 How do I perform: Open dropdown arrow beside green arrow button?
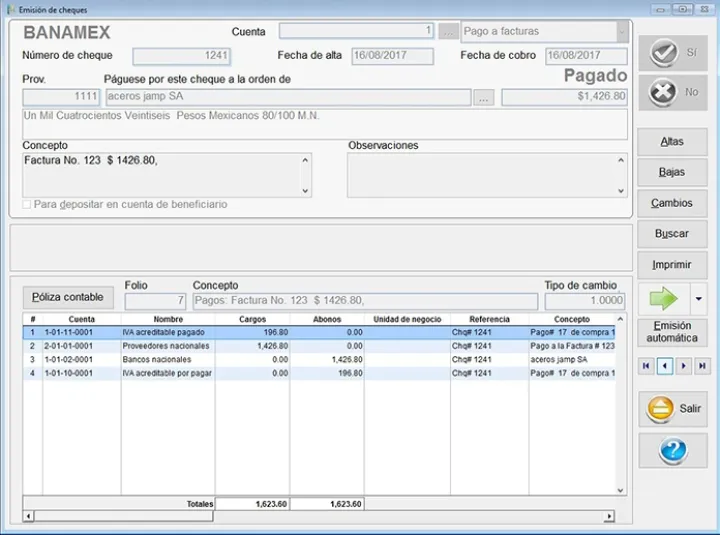click(698, 298)
